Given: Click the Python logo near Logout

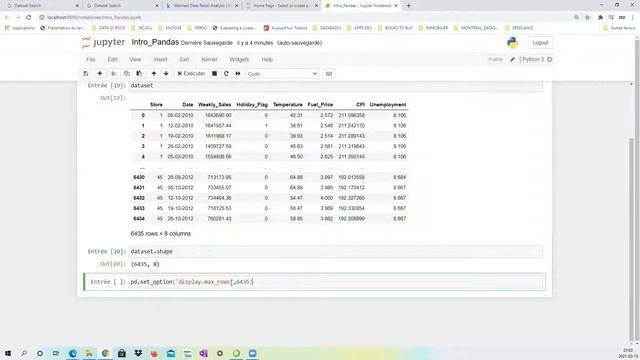Looking at the screenshot, I should (x=512, y=42).
